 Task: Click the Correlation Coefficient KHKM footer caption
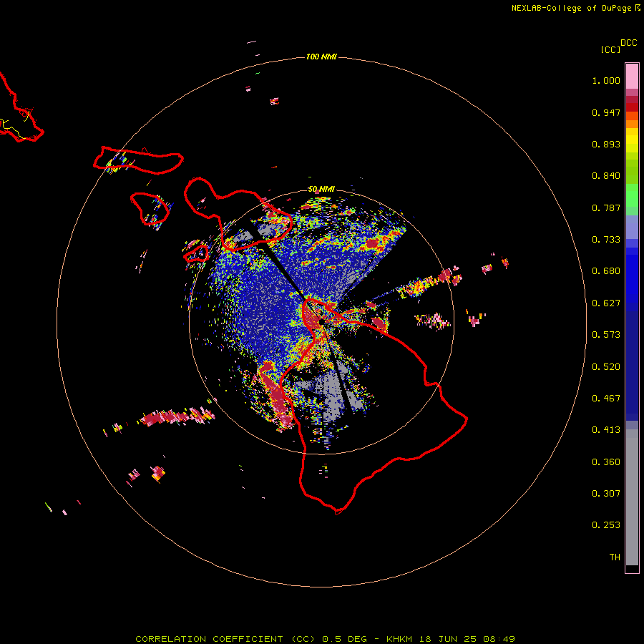coord(325,639)
